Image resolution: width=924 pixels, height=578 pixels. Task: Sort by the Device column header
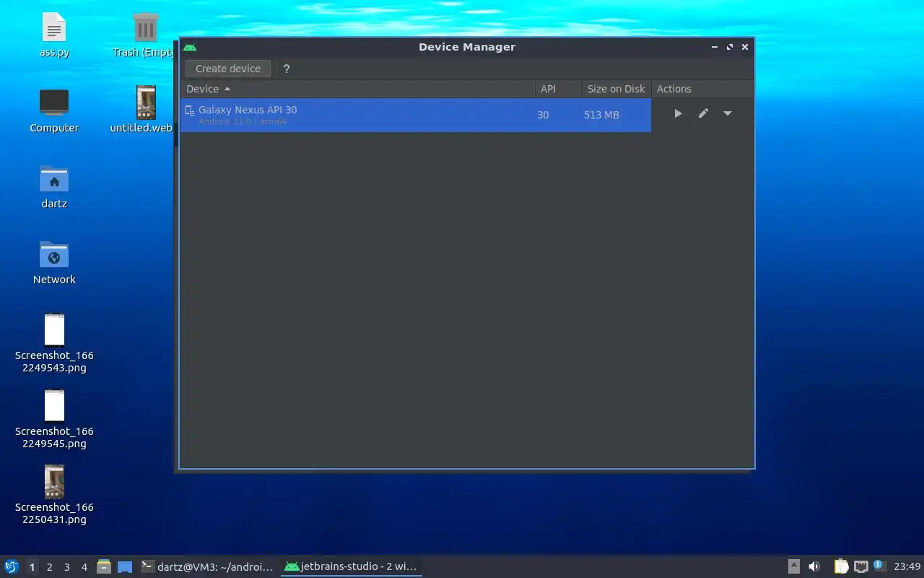(357, 89)
